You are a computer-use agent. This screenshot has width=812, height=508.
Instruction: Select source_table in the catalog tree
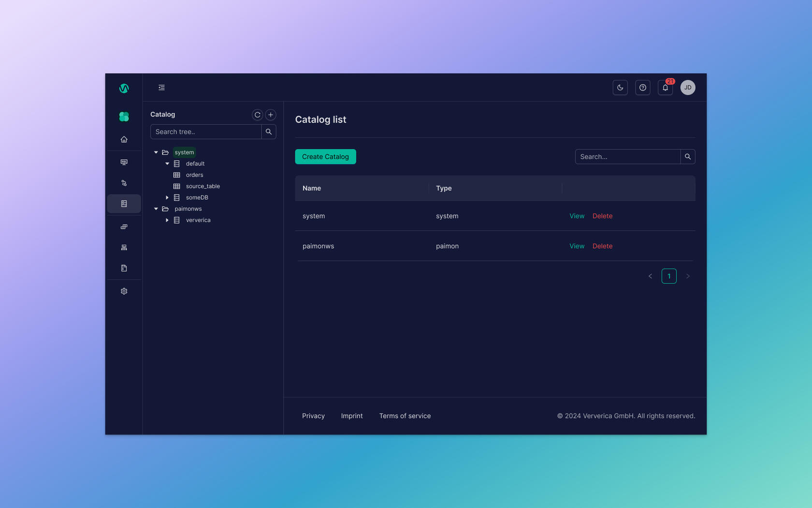(203, 186)
